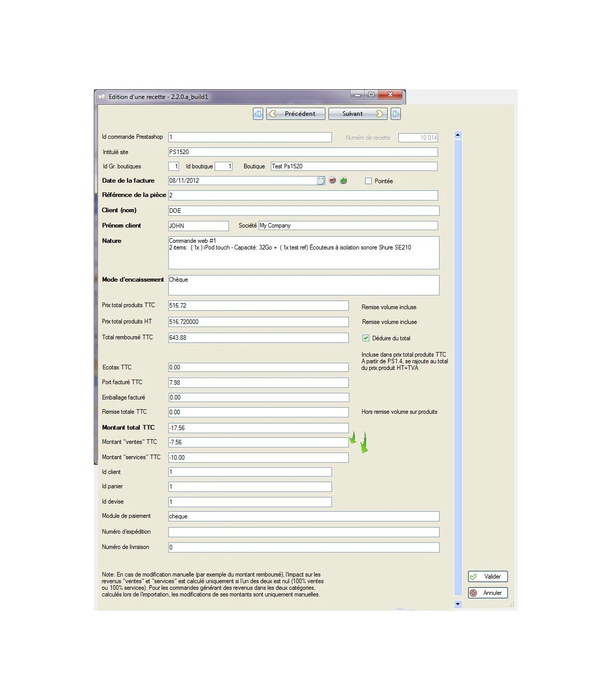The image size is (612, 700).
Task: Click the Emballage facturé field
Action: coord(259,397)
